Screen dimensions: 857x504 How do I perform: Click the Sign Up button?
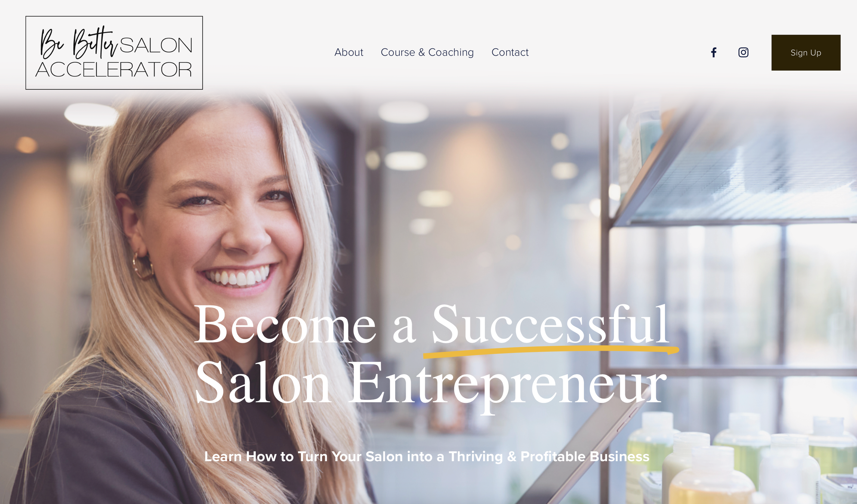[806, 52]
